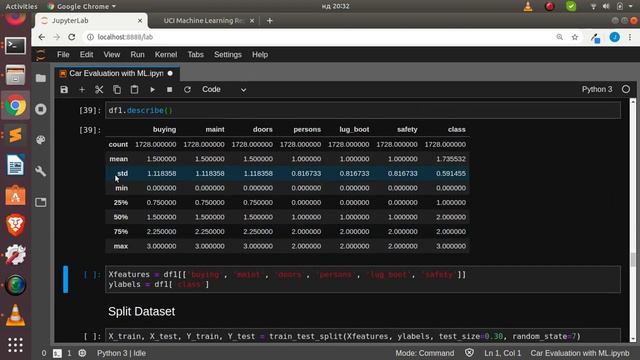This screenshot has width=640, height=360.
Task: Open the notebook tools wrench sidebar icon
Action: point(41,171)
